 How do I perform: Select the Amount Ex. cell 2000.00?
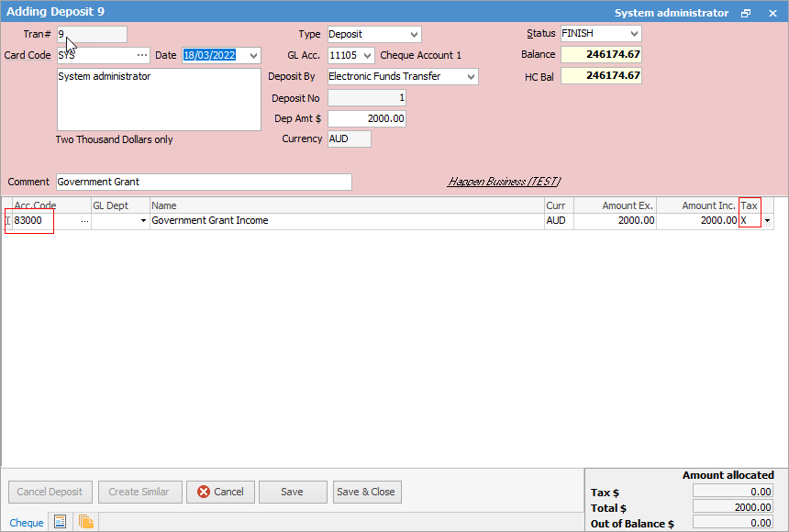coord(615,220)
